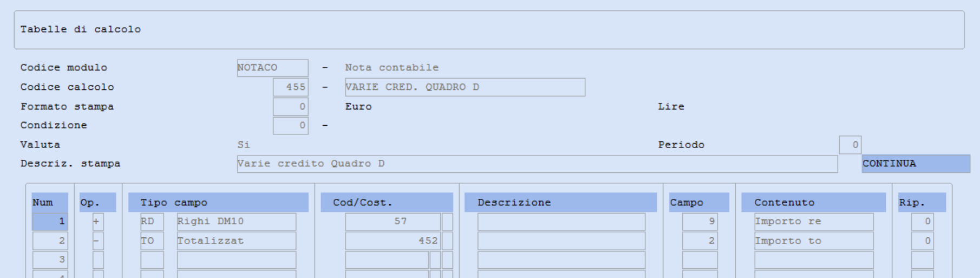Click the Contenuto column header
The width and height of the screenshot is (980, 278).
pos(813,202)
